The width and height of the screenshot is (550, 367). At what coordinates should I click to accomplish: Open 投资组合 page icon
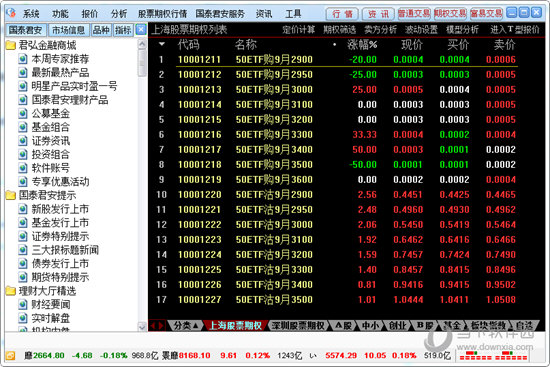coord(23,154)
